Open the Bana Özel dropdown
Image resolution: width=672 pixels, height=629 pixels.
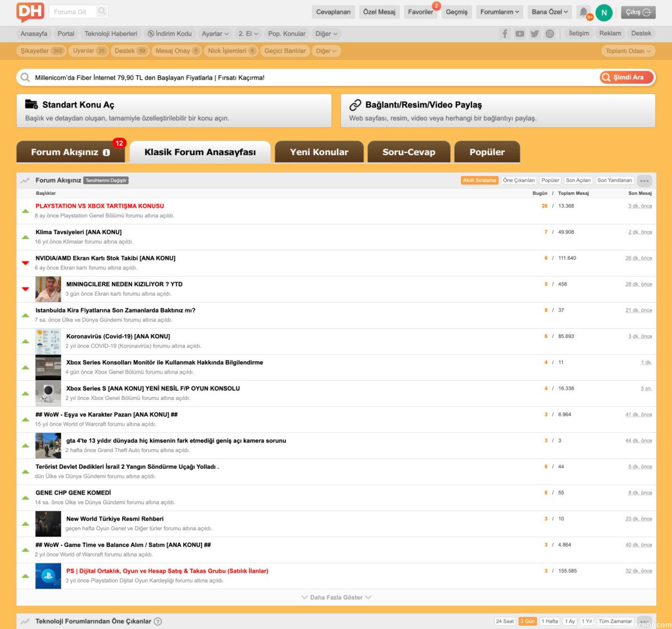pos(549,12)
